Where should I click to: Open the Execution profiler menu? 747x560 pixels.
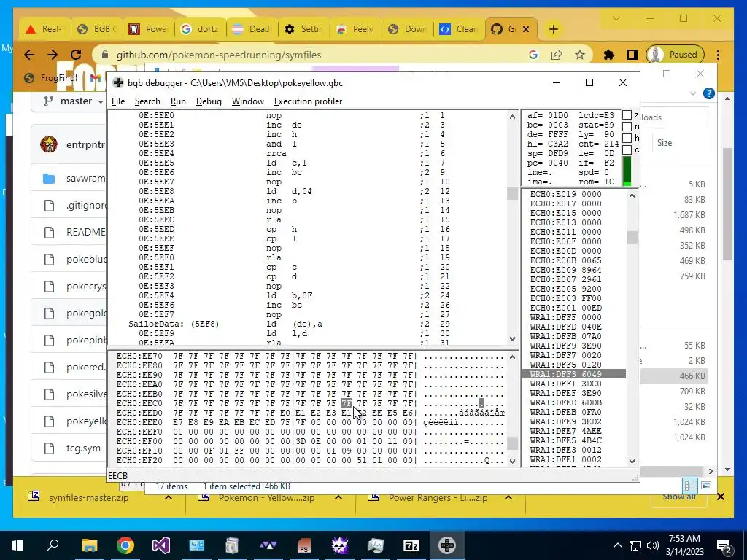point(309,101)
